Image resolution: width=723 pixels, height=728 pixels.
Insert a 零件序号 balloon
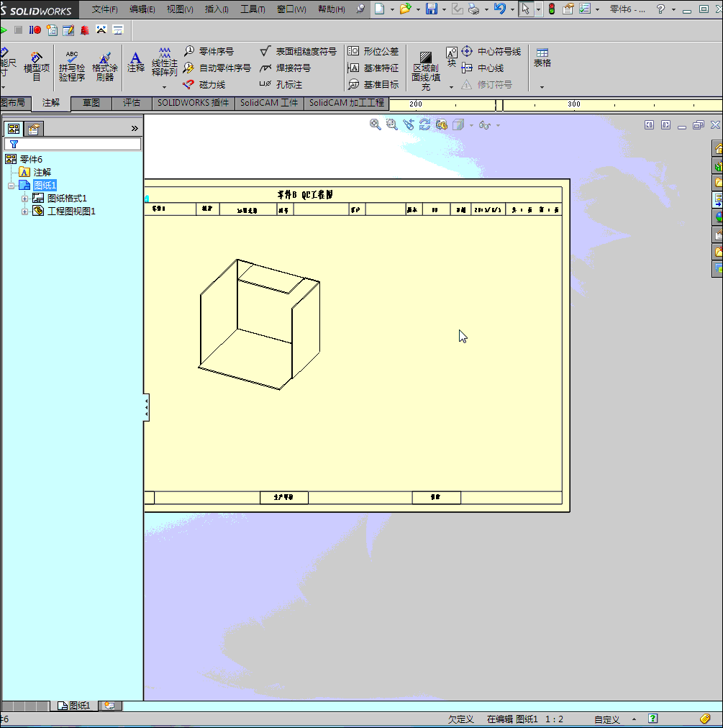pyautogui.click(x=212, y=50)
